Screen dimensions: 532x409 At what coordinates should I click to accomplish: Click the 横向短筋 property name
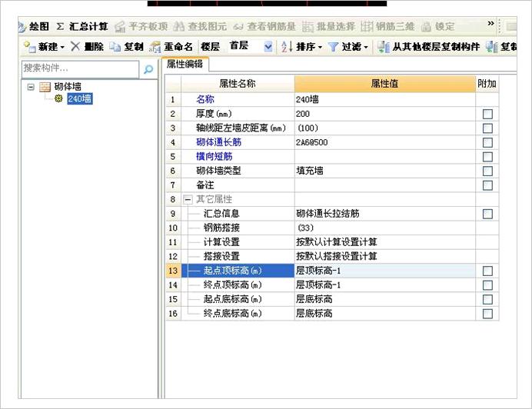[214, 157]
